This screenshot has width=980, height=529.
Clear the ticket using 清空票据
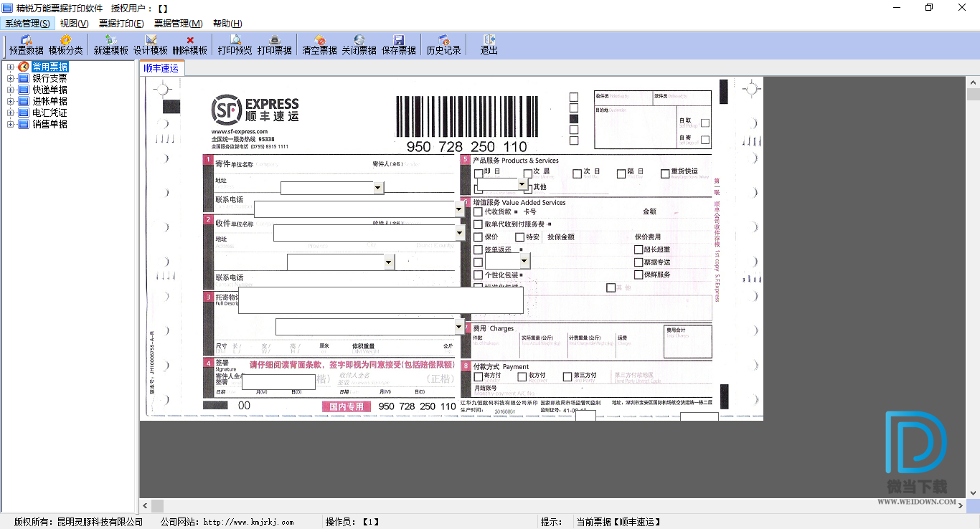(x=320, y=45)
